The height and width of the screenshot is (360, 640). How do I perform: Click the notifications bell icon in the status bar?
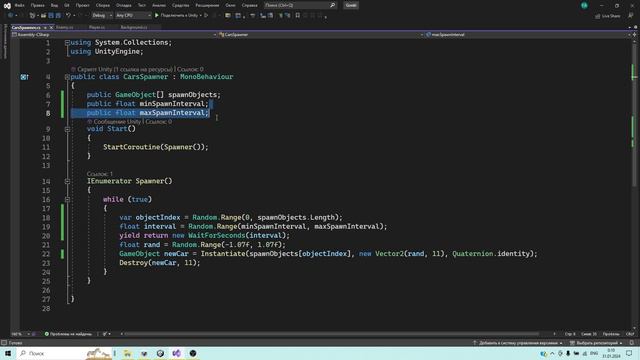tap(631, 343)
